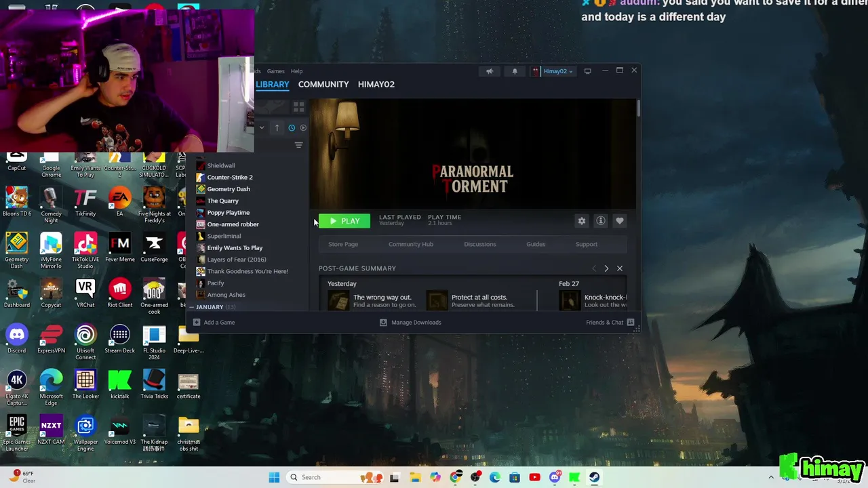Open Steam notifications bell
Screen dimensions: 868x488
515,71
